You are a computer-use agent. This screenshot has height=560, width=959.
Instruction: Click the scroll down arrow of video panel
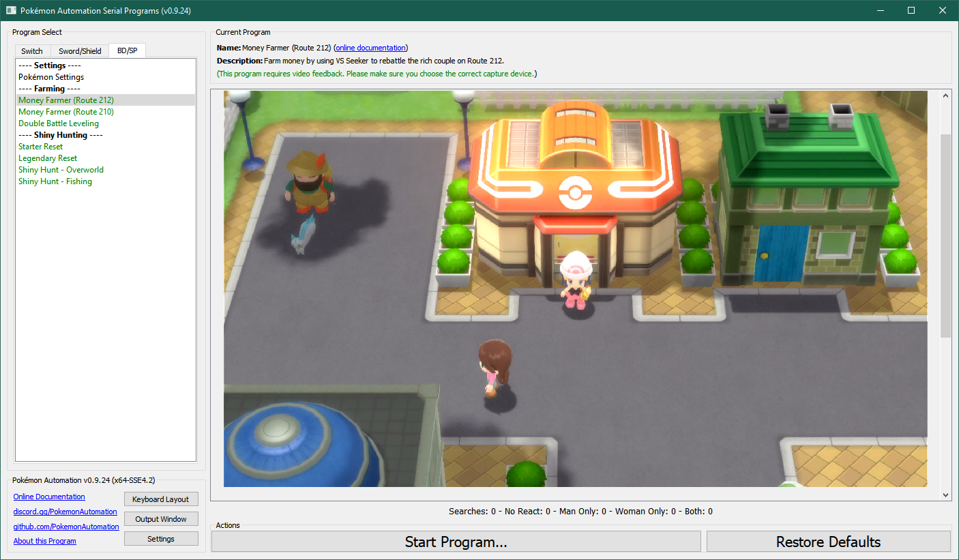[945, 495]
